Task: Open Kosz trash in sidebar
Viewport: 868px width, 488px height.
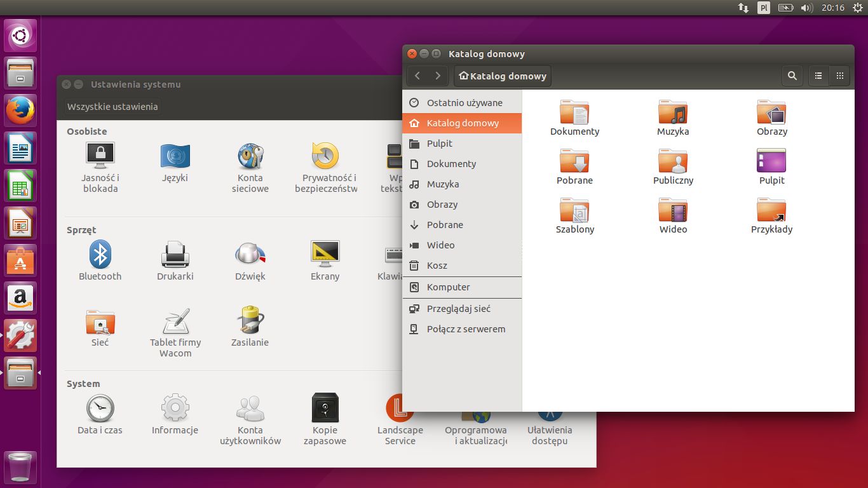Action: (462, 265)
